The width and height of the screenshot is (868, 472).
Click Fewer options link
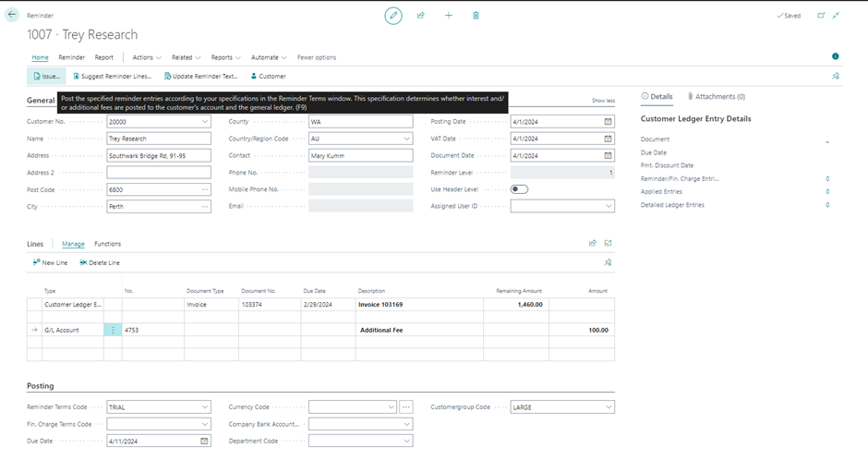click(x=317, y=57)
